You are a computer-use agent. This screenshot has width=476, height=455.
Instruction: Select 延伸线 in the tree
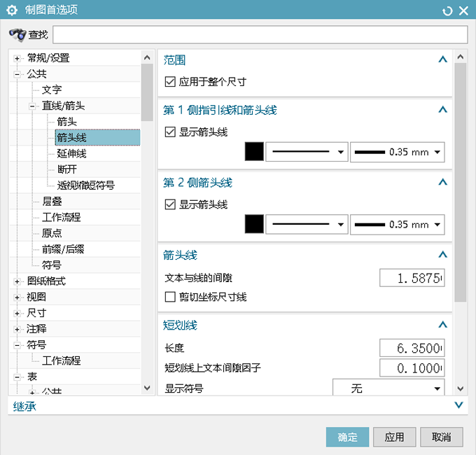[71, 153]
